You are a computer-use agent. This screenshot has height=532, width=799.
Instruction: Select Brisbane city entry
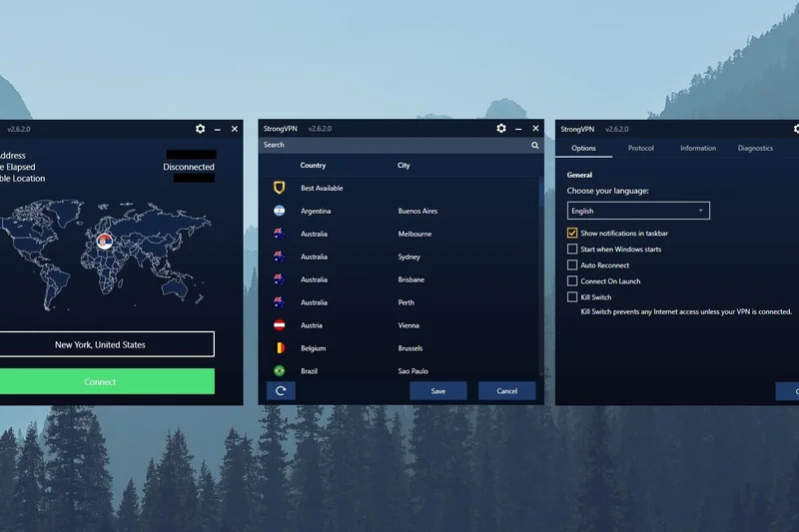(x=411, y=279)
